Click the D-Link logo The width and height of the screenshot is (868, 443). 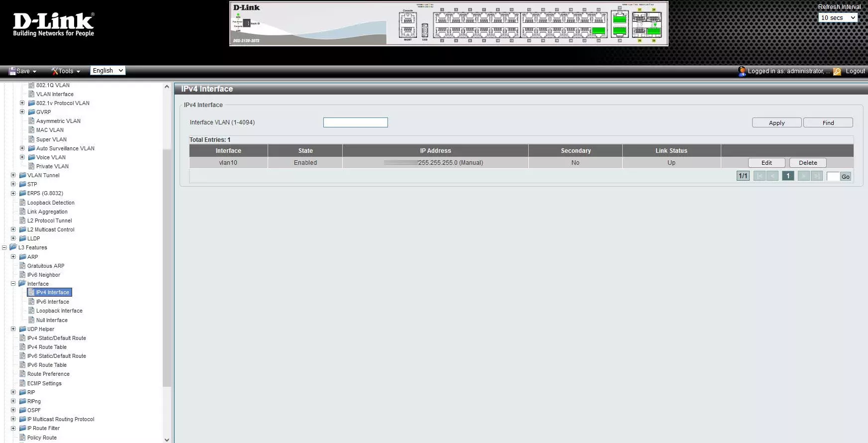[53, 24]
